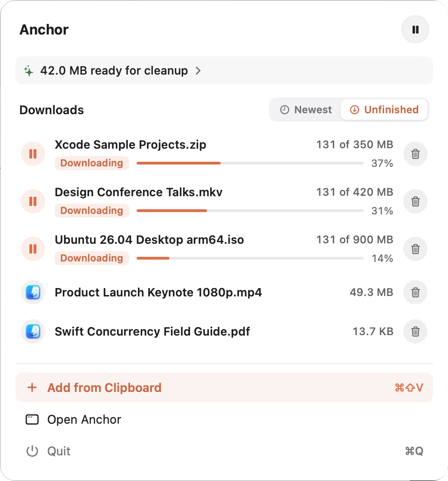Viewport: 448px width, 481px height.
Task: Choose Open Anchor menu item
Action: coord(224,419)
